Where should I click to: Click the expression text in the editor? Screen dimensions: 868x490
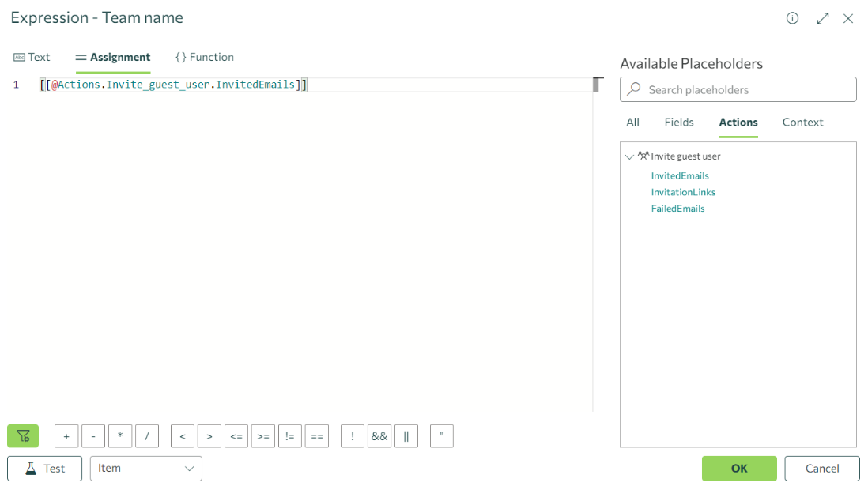[x=173, y=85]
